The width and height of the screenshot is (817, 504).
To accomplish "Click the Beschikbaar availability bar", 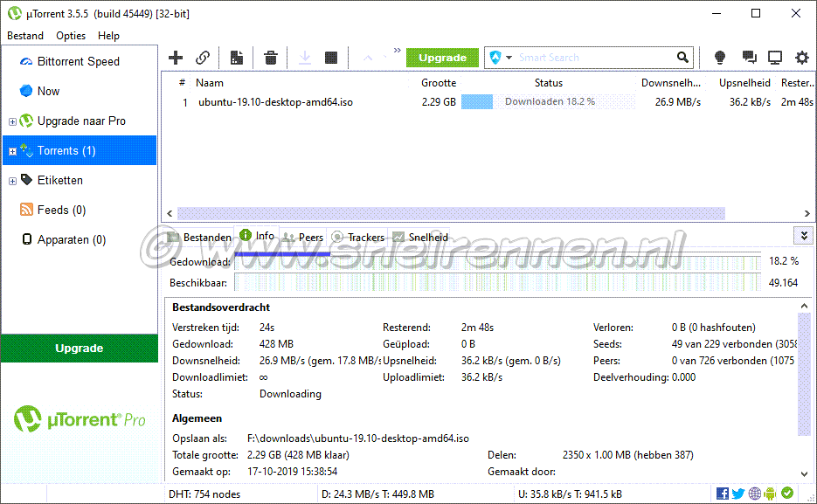I will tap(497, 283).
